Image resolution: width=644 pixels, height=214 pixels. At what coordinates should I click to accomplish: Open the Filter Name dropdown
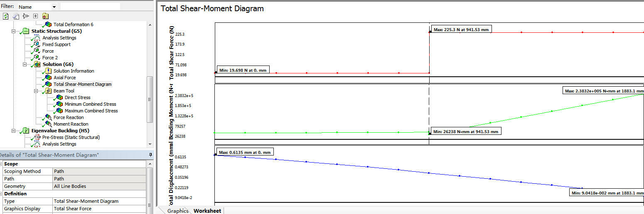54,7
